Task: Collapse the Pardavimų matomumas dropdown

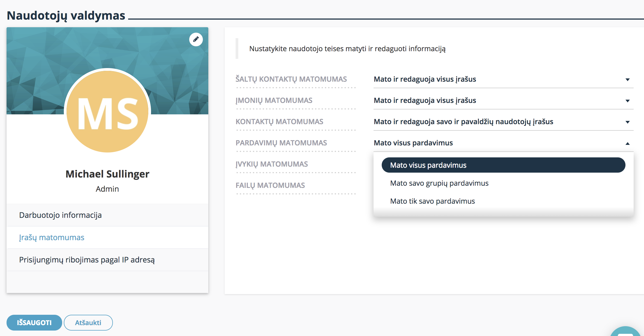Action: click(x=503, y=143)
